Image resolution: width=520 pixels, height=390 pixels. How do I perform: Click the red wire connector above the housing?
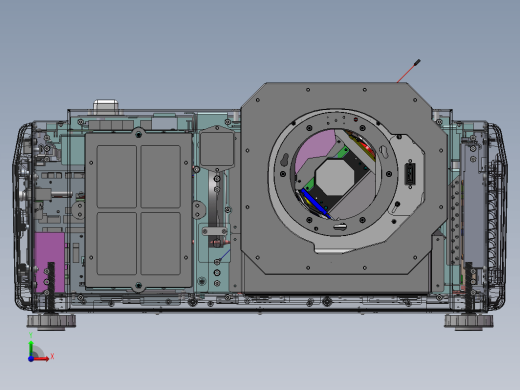pos(409,70)
